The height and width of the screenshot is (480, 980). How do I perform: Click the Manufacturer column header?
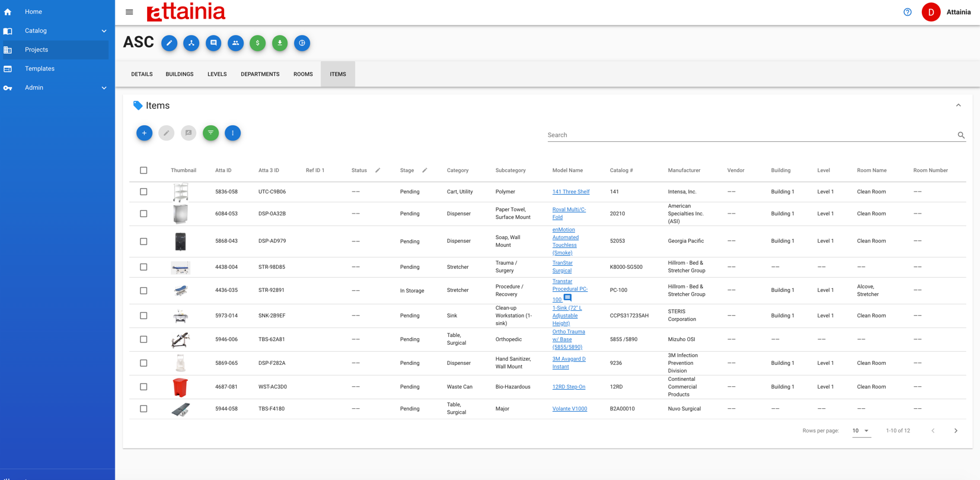(x=684, y=170)
